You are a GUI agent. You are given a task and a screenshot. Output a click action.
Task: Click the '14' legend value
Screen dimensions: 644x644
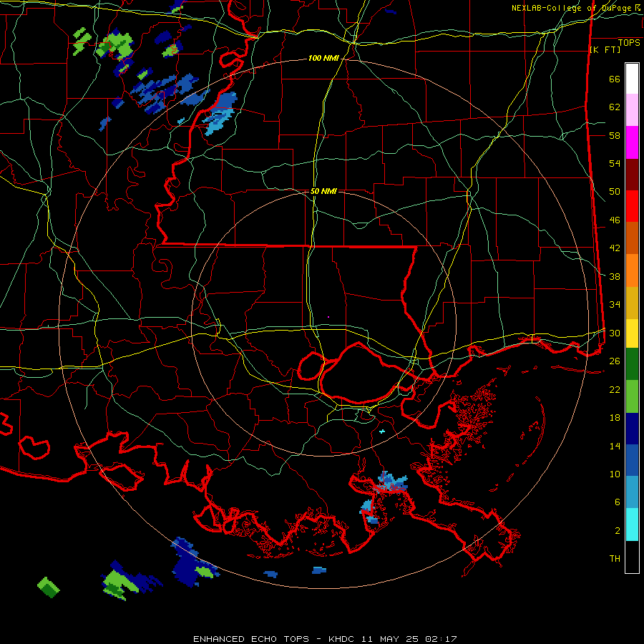coord(615,446)
